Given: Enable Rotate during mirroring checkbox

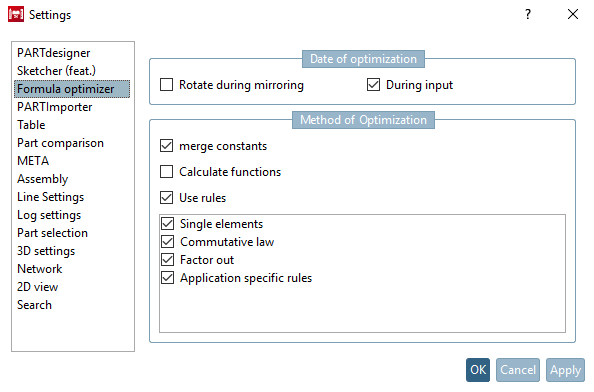Looking at the screenshot, I should (166, 84).
